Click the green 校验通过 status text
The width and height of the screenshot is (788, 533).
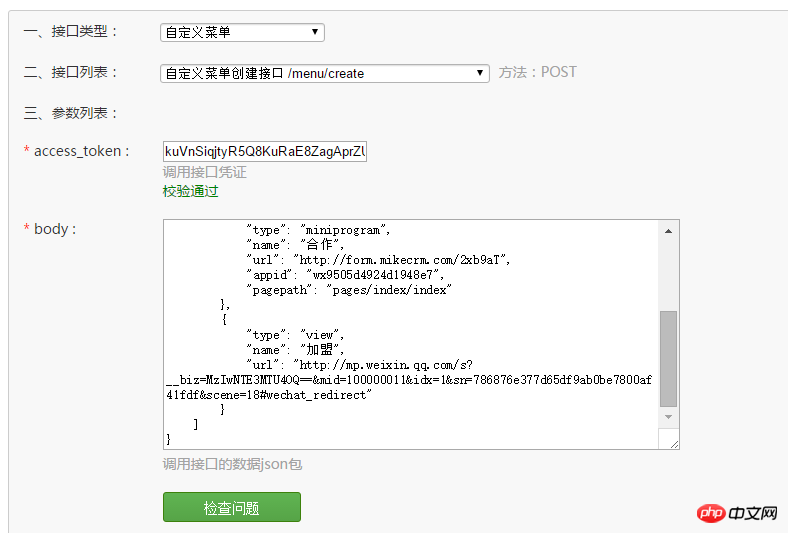click(190, 191)
